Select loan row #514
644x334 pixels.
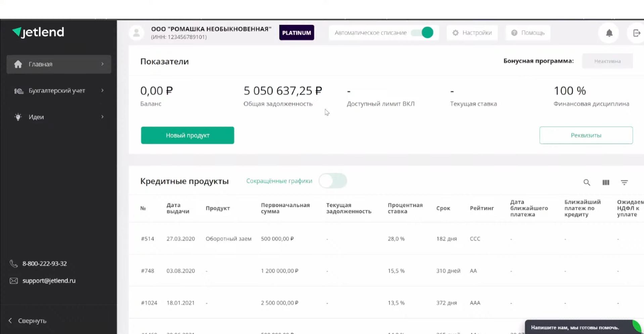[x=386, y=239]
